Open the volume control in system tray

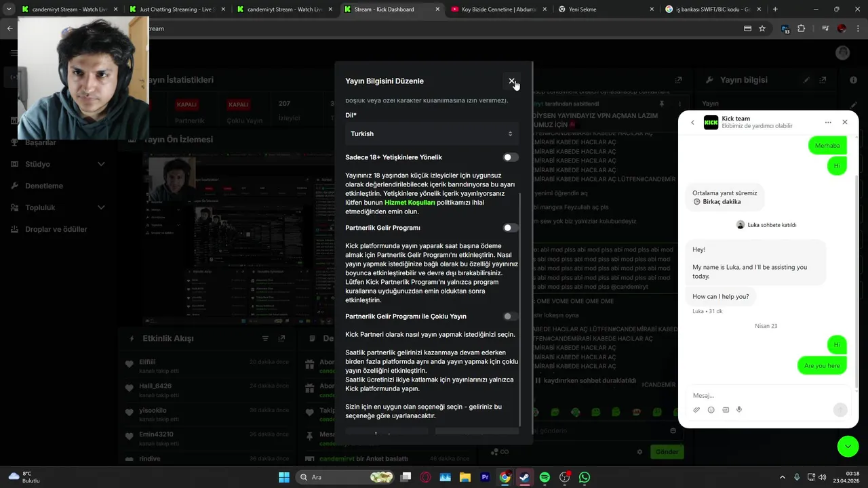822,477
